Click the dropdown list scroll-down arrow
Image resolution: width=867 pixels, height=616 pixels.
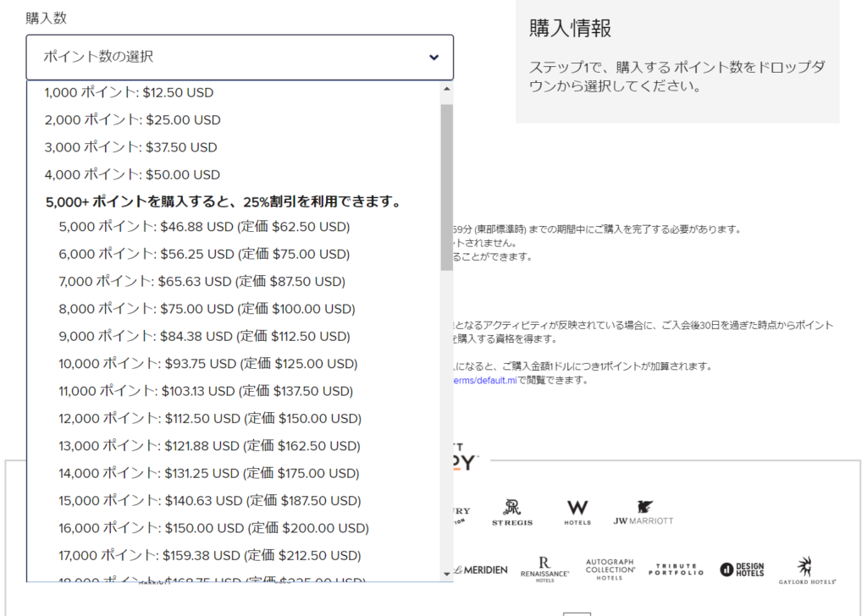[x=447, y=574]
